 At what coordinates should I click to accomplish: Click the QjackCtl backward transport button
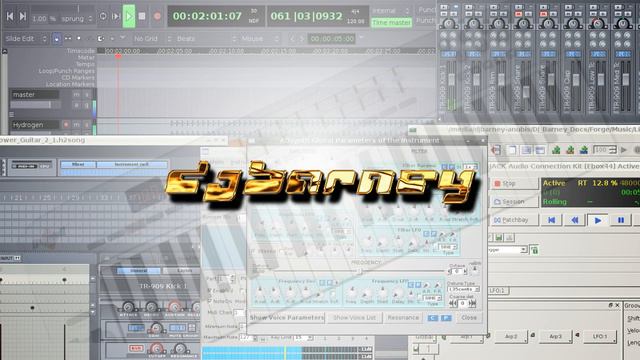pos(575,220)
